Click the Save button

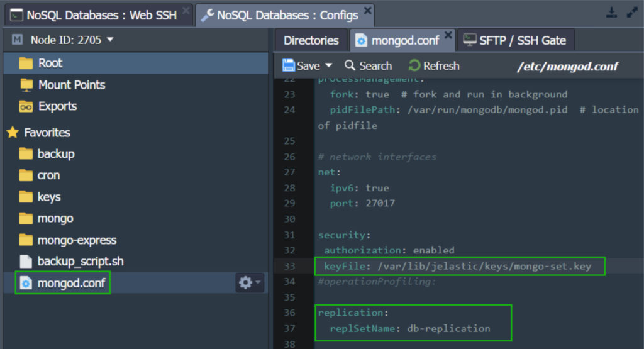coord(301,65)
